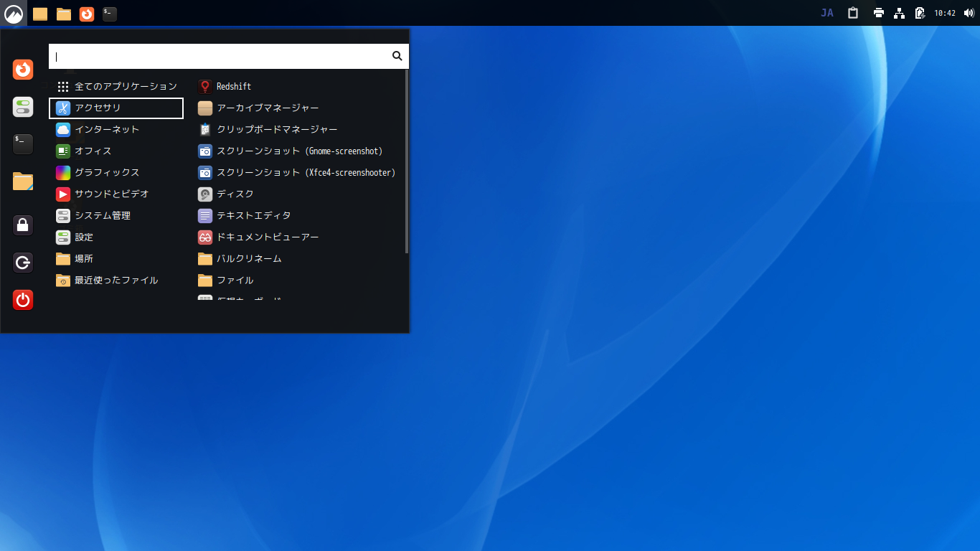Lock the screen with the padlock icon

click(23, 225)
